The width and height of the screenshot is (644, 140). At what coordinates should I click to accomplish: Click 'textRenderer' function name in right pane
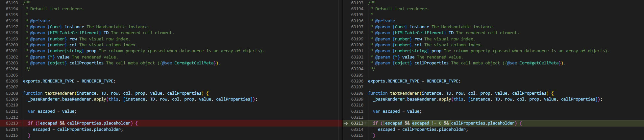(405, 93)
